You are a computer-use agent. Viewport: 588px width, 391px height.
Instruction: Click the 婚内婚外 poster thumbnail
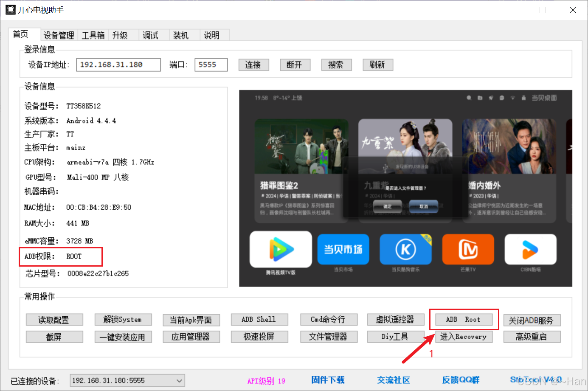(x=509, y=146)
